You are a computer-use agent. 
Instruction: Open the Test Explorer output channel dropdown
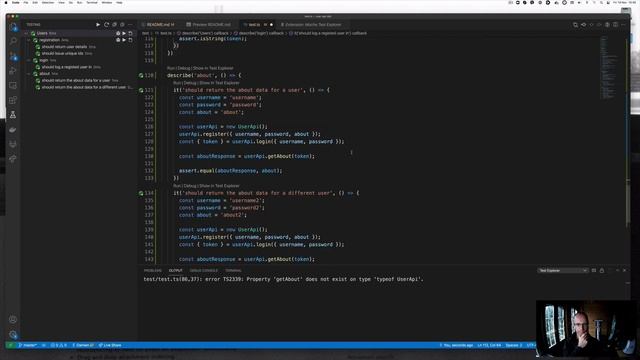click(x=563, y=270)
